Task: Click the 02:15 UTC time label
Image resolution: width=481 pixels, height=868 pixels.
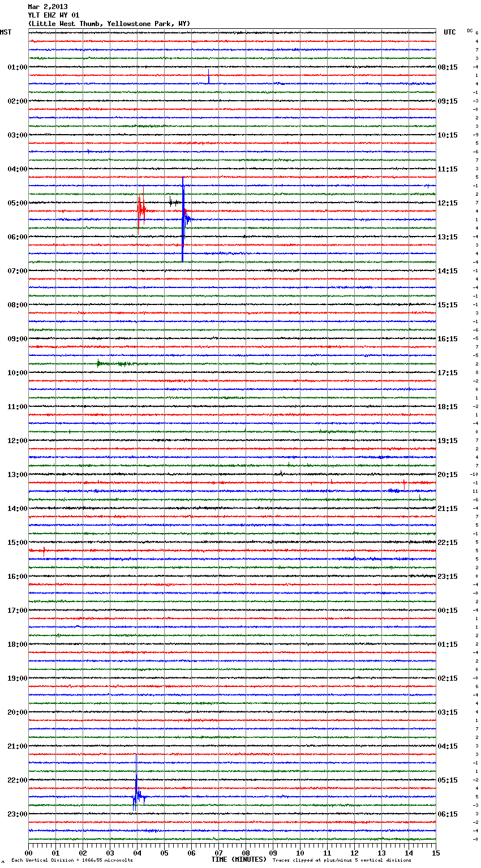Action: [448, 678]
